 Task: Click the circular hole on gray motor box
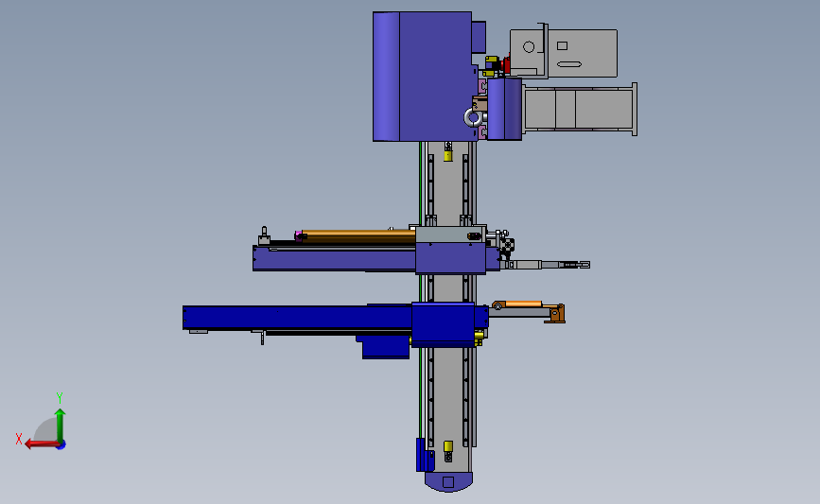[x=529, y=47]
